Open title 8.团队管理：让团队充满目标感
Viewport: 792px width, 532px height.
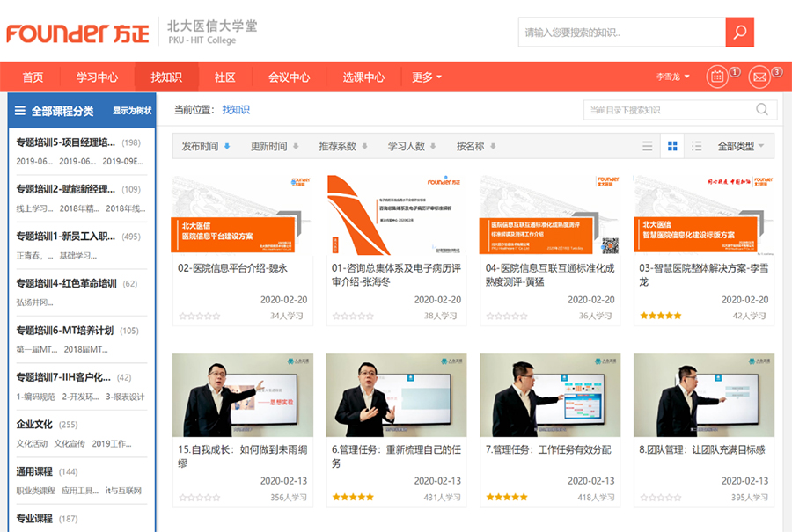(x=702, y=449)
